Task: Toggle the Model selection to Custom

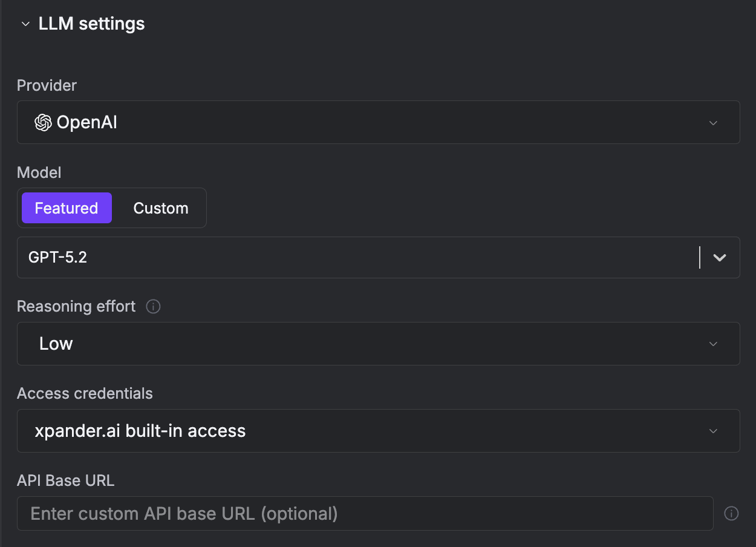Action: coord(160,208)
